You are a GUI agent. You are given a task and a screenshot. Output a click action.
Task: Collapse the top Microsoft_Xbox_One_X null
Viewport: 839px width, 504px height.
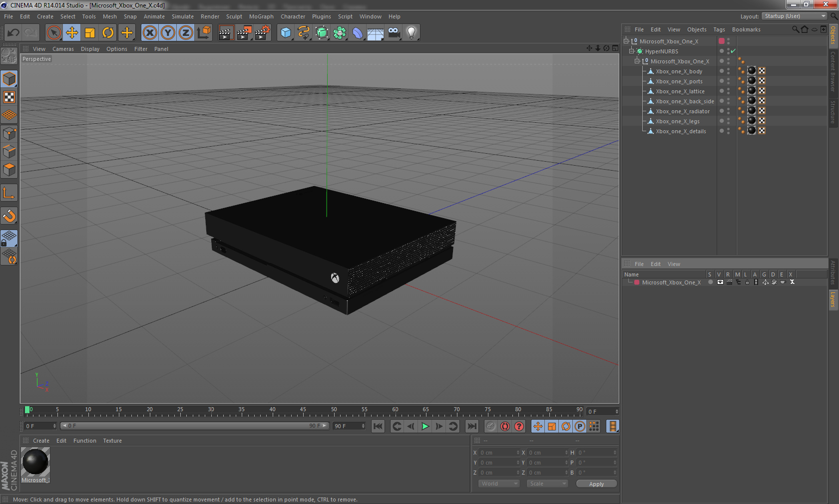click(x=626, y=41)
